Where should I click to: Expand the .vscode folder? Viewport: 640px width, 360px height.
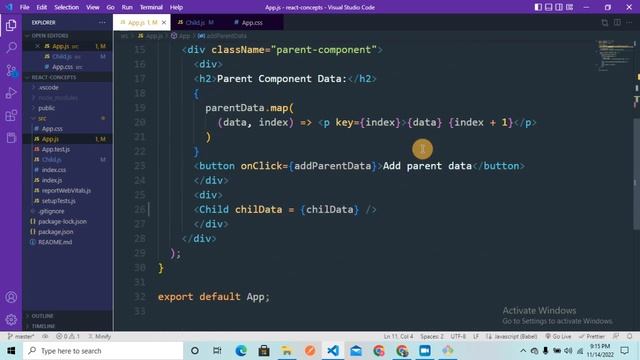coord(48,87)
